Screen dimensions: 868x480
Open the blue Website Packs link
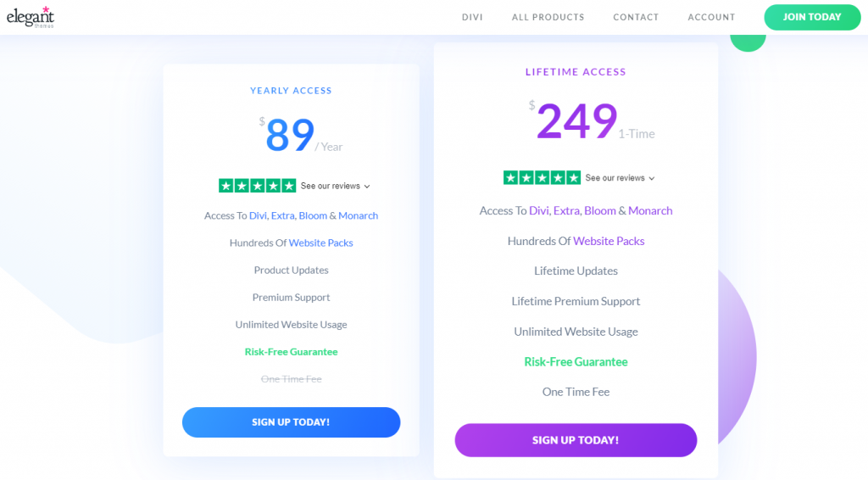coord(320,243)
